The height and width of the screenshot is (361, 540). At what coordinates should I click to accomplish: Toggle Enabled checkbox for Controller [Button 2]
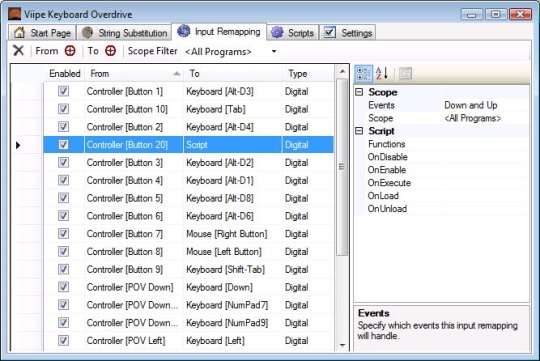pyautogui.click(x=63, y=127)
